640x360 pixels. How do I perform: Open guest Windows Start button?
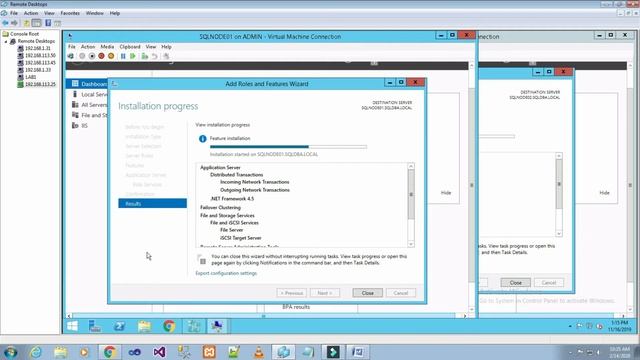72,326
